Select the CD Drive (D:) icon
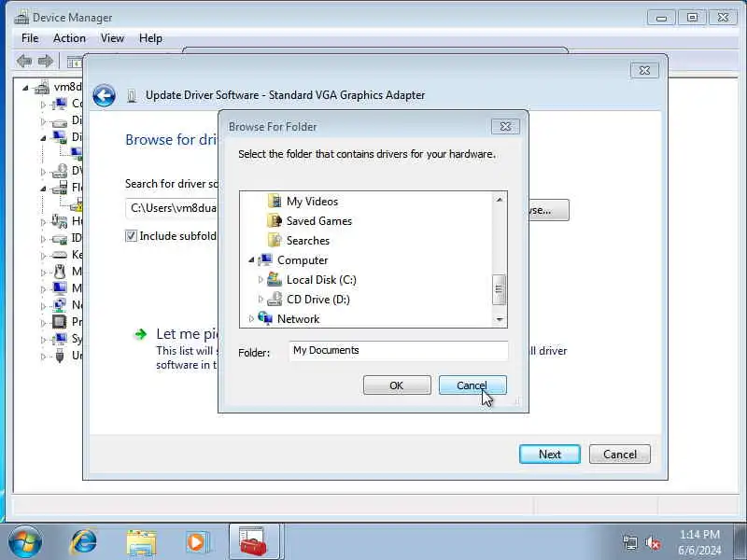 (x=275, y=299)
